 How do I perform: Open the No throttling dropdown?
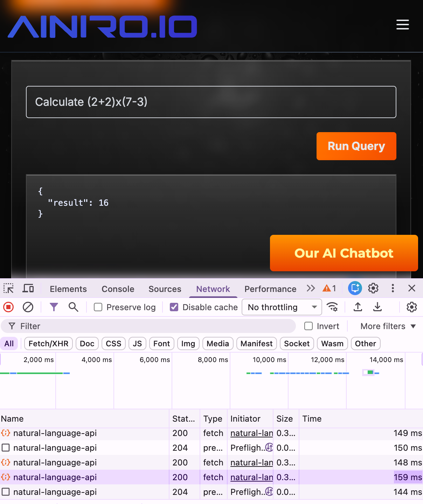tap(282, 307)
